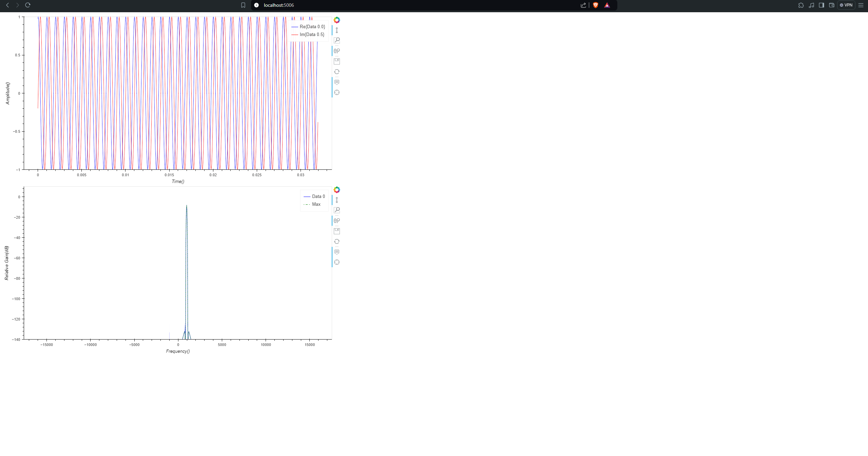The width and height of the screenshot is (868, 456).
Task: Open the Brave Shields lion icon
Action: (596, 5)
